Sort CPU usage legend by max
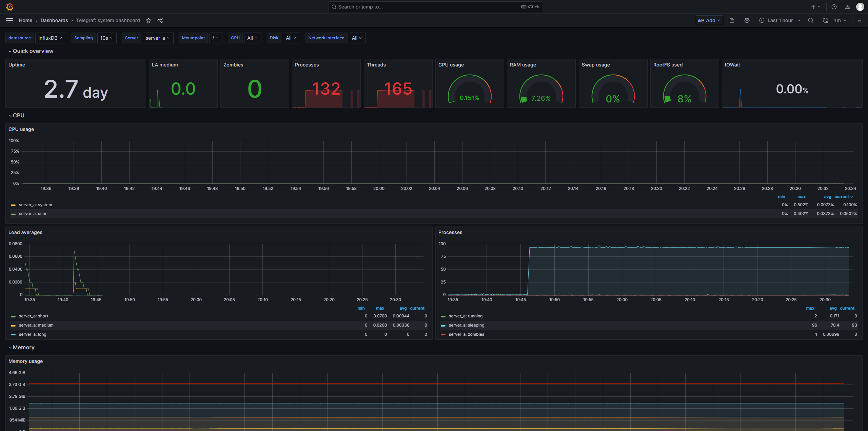The width and height of the screenshot is (868, 431). pyautogui.click(x=802, y=197)
